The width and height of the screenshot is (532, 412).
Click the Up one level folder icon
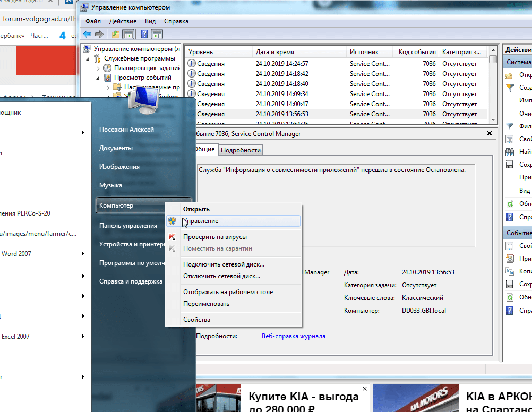point(116,35)
